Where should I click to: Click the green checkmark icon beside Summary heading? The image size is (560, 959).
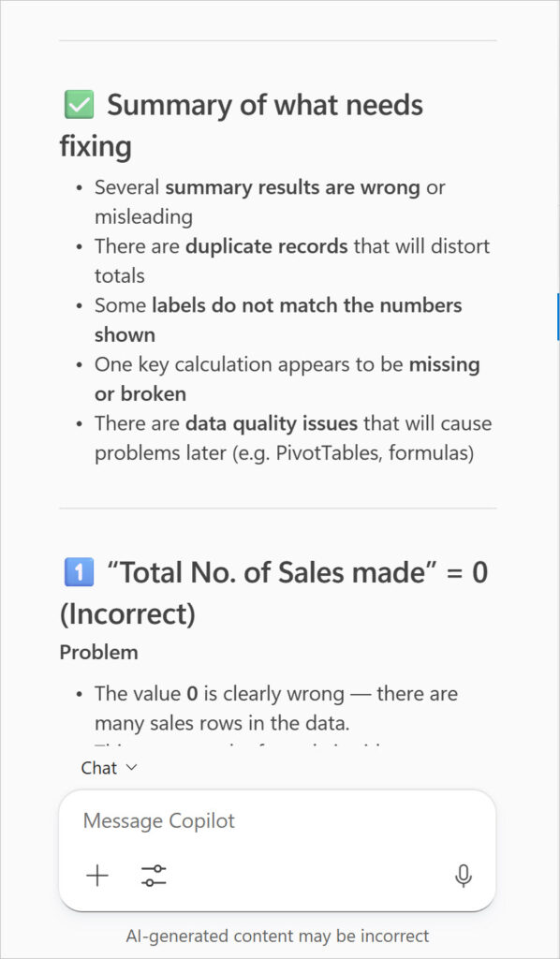click(x=79, y=104)
